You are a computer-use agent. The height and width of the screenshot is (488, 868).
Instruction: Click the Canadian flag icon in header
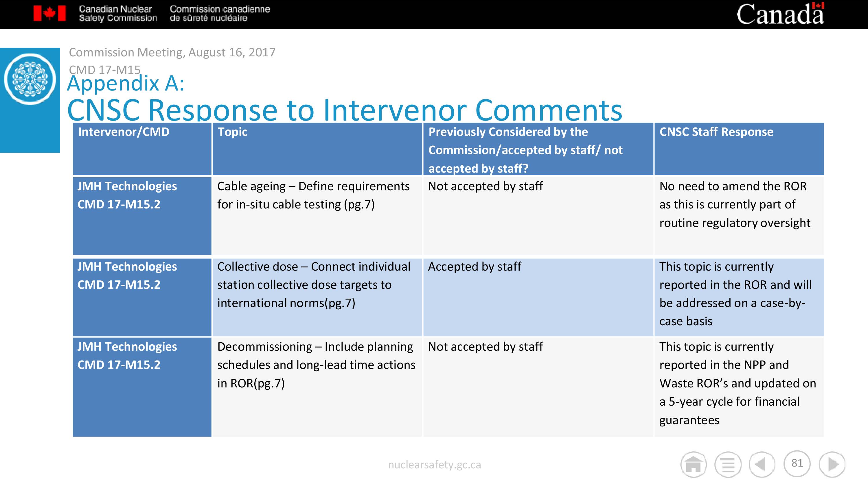(x=49, y=14)
